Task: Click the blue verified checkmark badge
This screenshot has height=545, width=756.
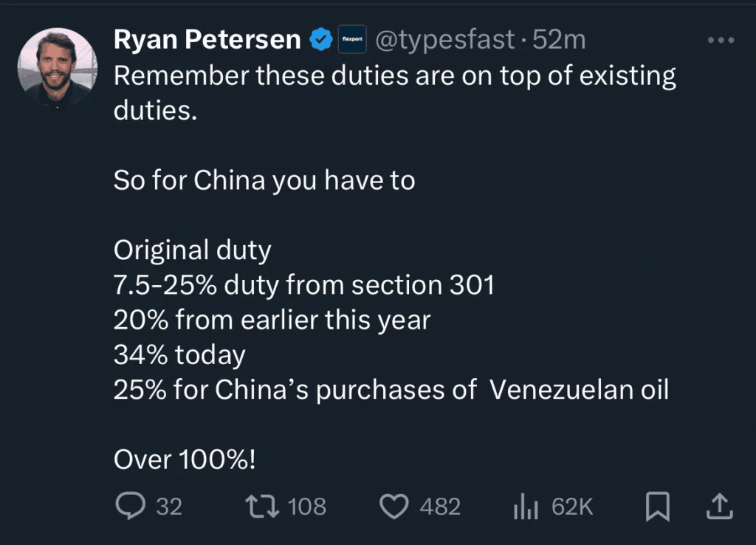Action: click(x=320, y=41)
